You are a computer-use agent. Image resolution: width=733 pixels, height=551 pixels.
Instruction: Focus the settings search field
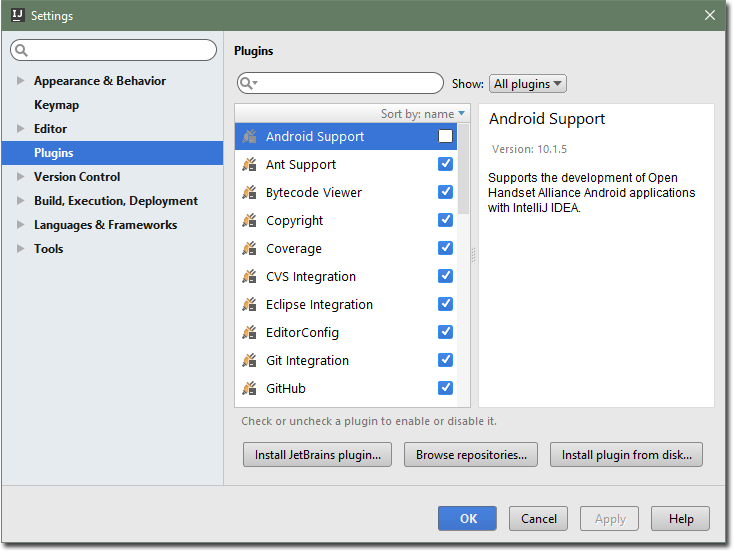(x=114, y=50)
